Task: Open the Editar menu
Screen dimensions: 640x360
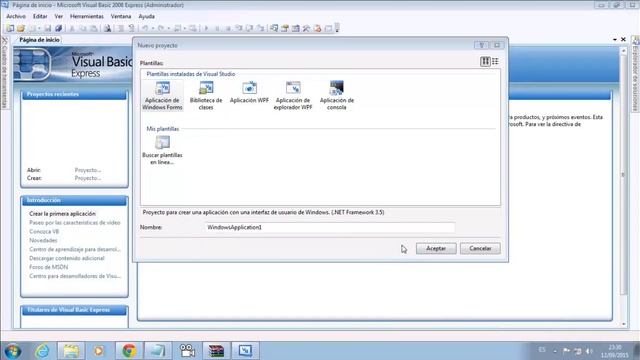Action: click(40, 16)
